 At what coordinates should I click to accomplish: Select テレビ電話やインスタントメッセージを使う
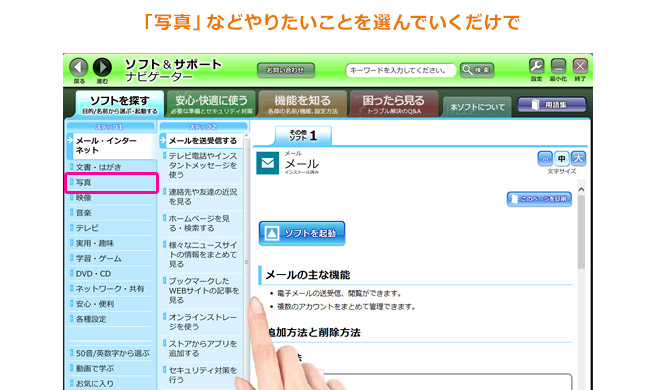(201, 165)
